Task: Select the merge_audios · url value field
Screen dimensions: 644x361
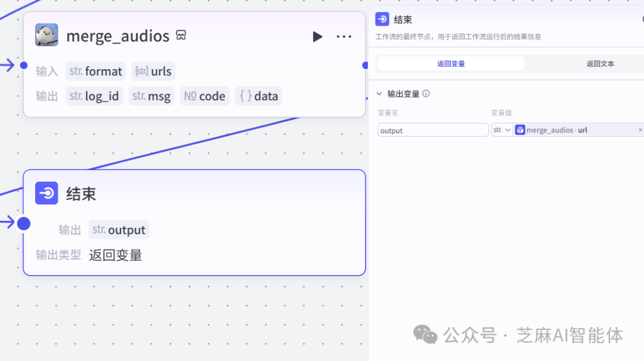Action: point(578,130)
